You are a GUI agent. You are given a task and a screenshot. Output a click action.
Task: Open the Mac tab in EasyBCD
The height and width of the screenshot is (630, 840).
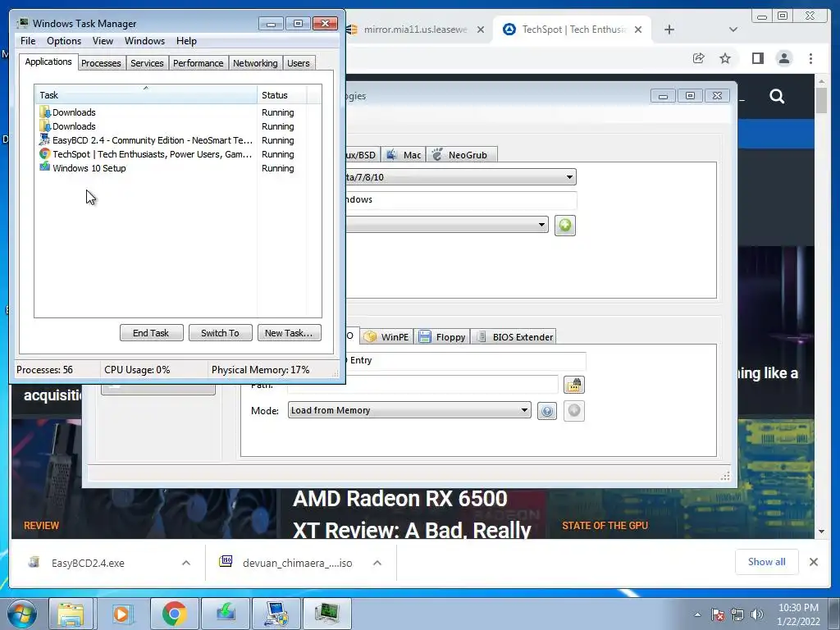pos(404,155)
